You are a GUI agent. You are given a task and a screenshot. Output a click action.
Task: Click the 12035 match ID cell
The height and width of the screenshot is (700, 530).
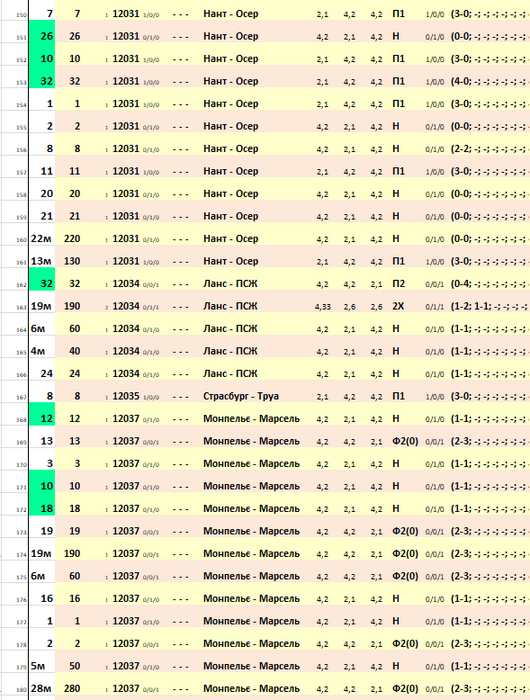coord(126,396)
